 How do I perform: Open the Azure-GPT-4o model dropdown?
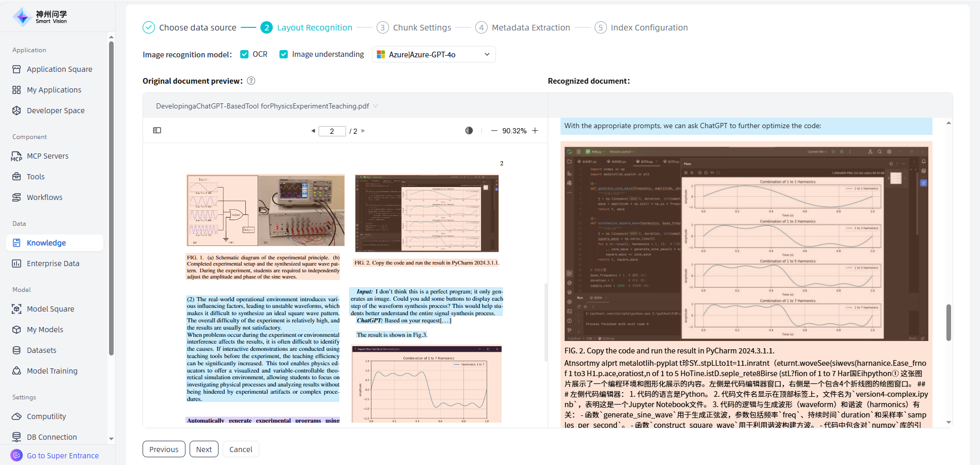433,54
